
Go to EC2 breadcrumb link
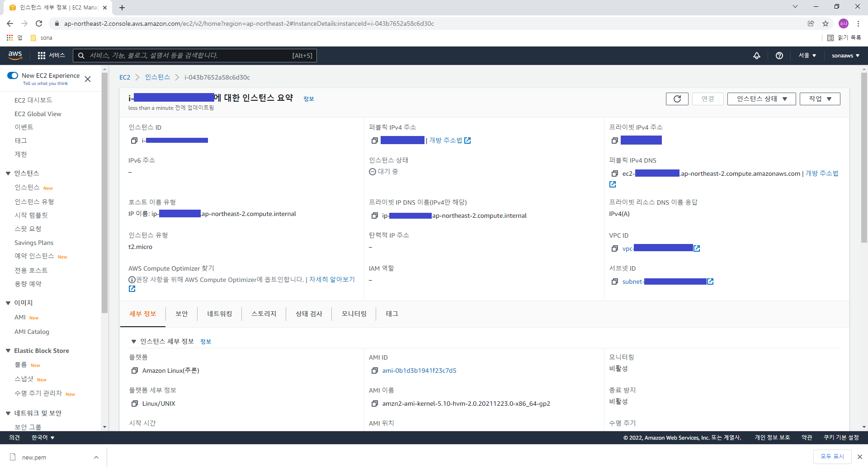pyautogui.click(x=125, y=77)
